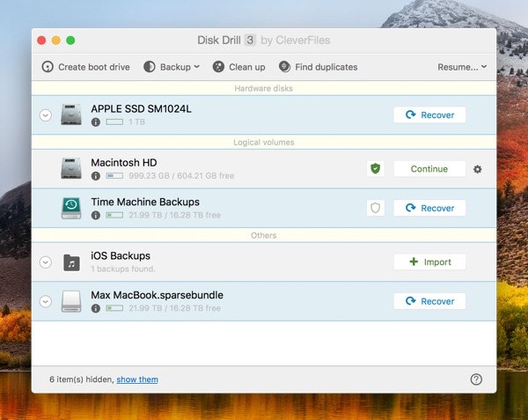Viewport: 528px width, 420px height.
Task: Recover the APPLE SSD SM1024L disk
Action: pos(429,114)
